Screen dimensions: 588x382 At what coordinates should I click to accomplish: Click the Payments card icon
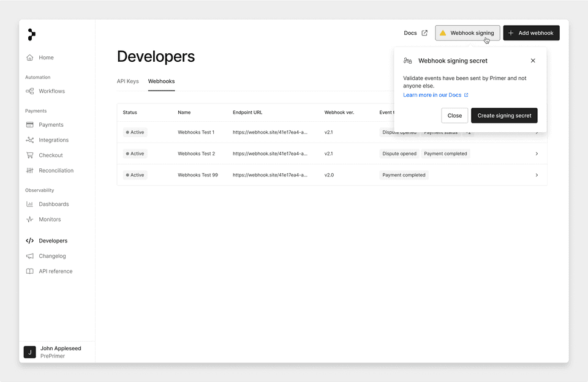[29, 125]
